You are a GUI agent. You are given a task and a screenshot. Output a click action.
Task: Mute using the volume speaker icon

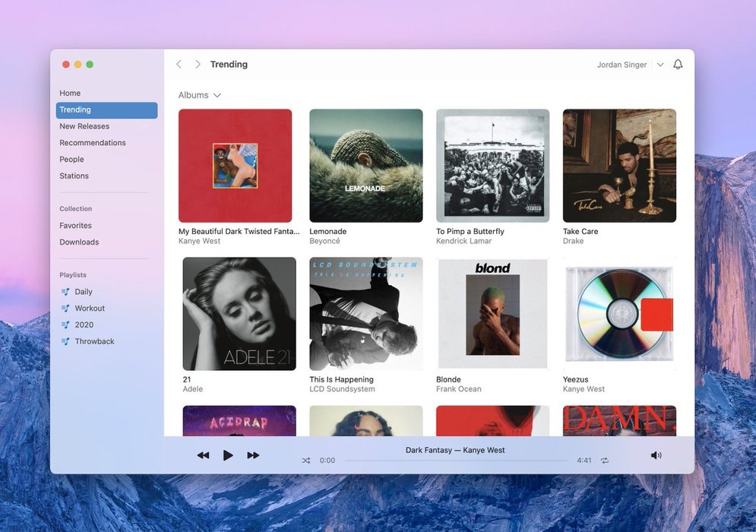(x=656, y=454)
